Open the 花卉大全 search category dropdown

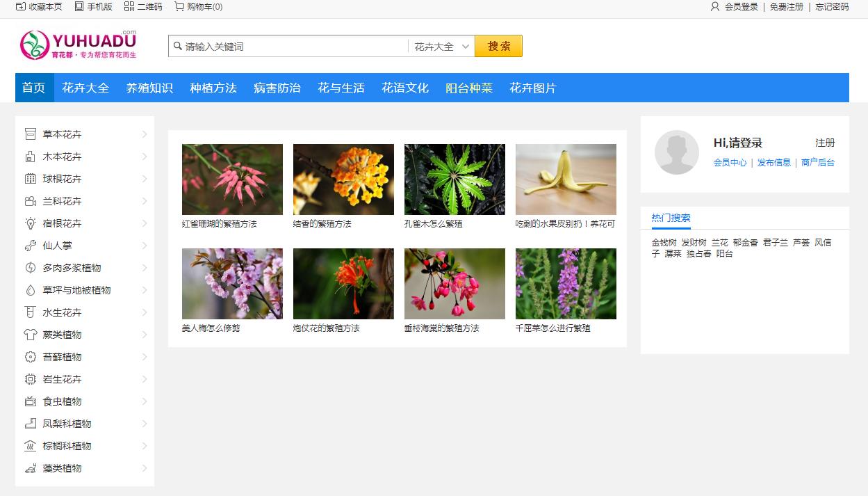click(442, 46)
